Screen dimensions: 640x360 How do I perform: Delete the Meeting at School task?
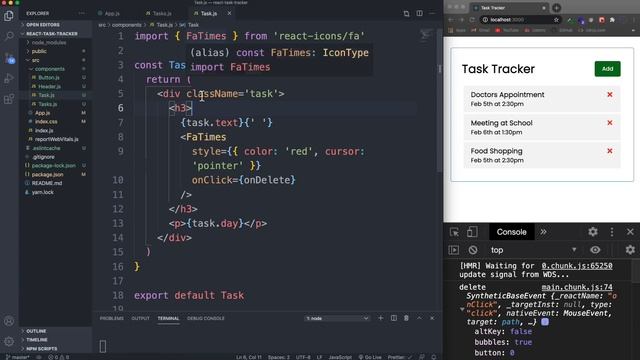pos(610,123)
